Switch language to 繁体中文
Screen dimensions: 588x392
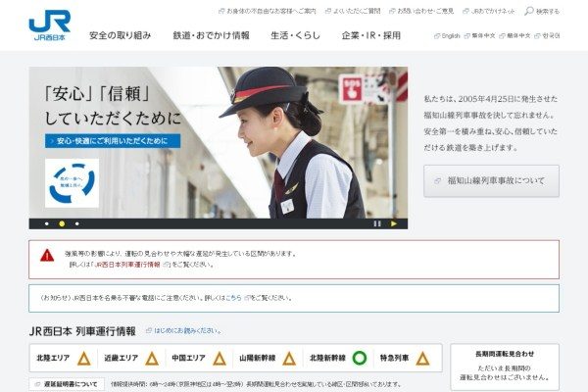pos(479,36)
